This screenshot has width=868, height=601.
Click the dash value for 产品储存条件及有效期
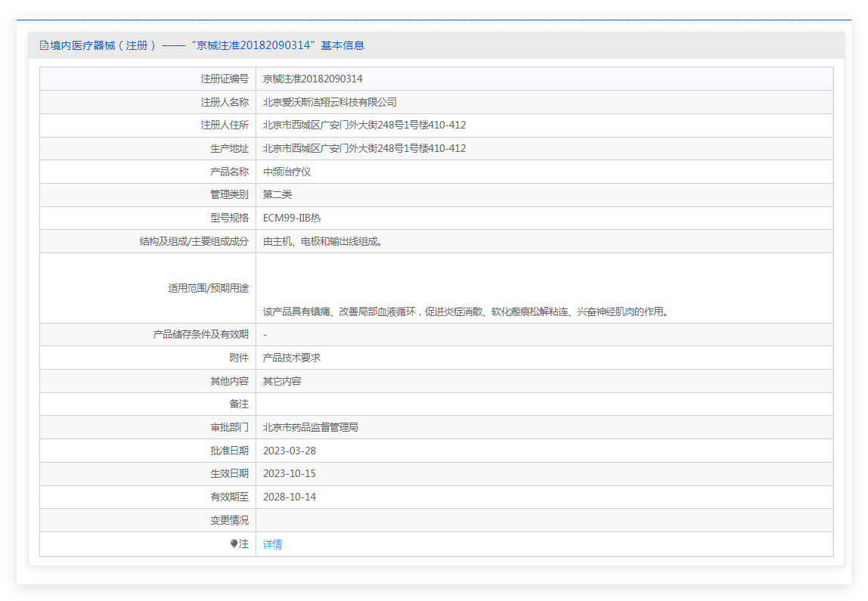265,335
